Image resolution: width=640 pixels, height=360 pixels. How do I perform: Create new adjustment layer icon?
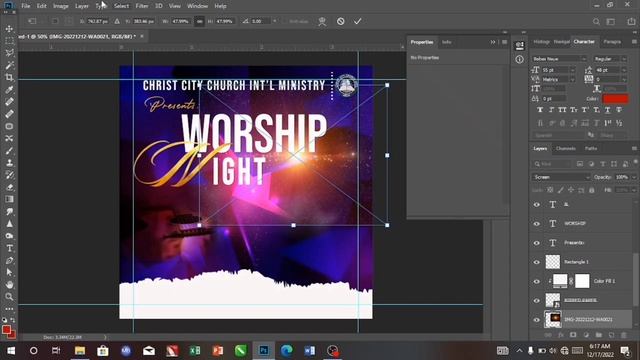click(x=586, y=335)
